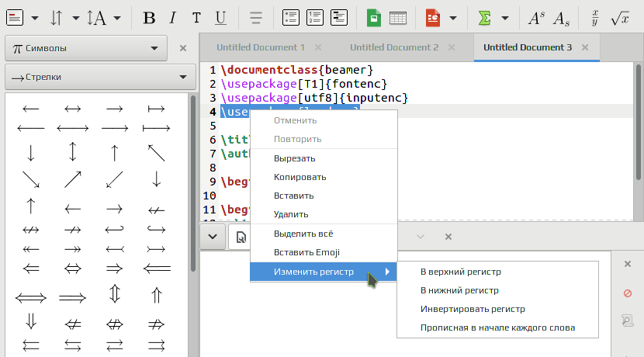Image resolution: width=644 pixels, height=357 pixels.
Task: Choose Выделить всё from context menu
Action: coord(324,234)
